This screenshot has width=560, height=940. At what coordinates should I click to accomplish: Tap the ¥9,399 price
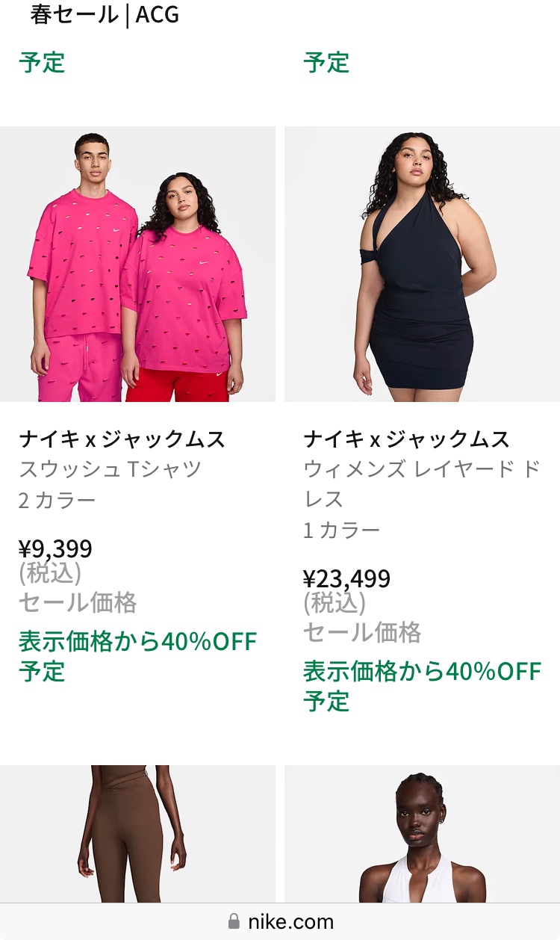pyautogui.click(x=55, y=549)
